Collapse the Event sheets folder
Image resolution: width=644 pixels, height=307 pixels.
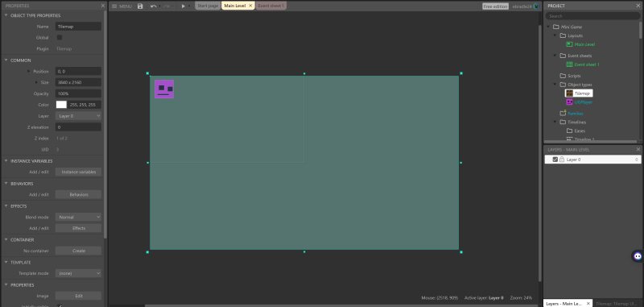tap(555, 56)
